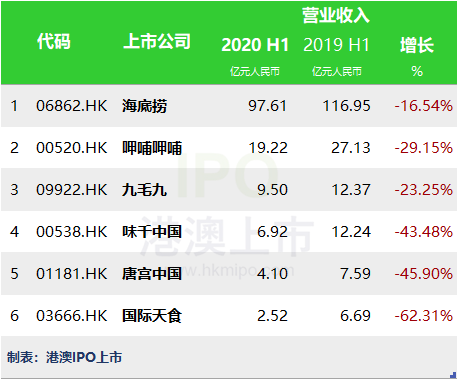
Task: Select stock code 03666.HK
Action: tap(72, 316)
